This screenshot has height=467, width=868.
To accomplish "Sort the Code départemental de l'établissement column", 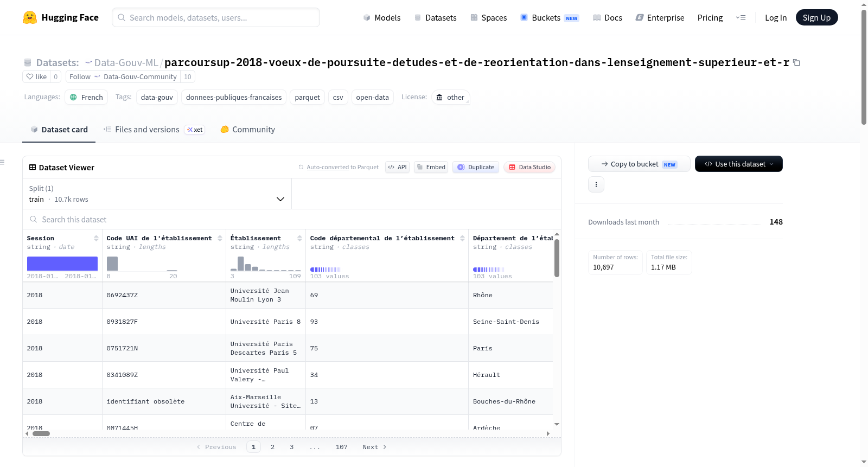I will point(462,238).
